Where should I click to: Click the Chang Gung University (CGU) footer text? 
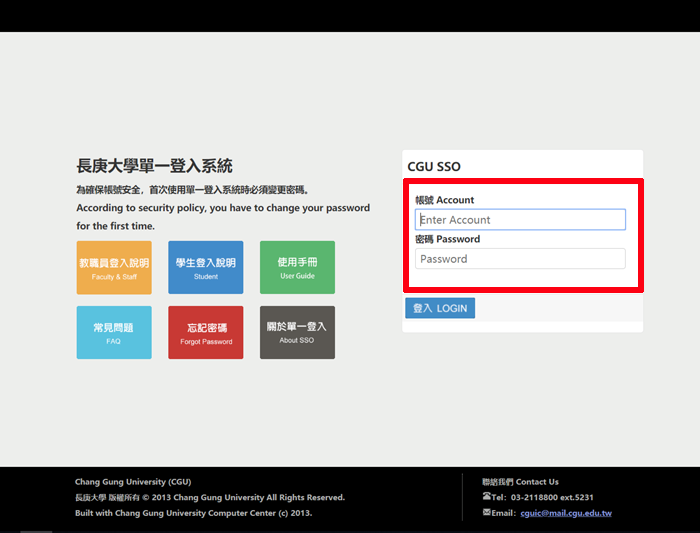click(133, 482)
